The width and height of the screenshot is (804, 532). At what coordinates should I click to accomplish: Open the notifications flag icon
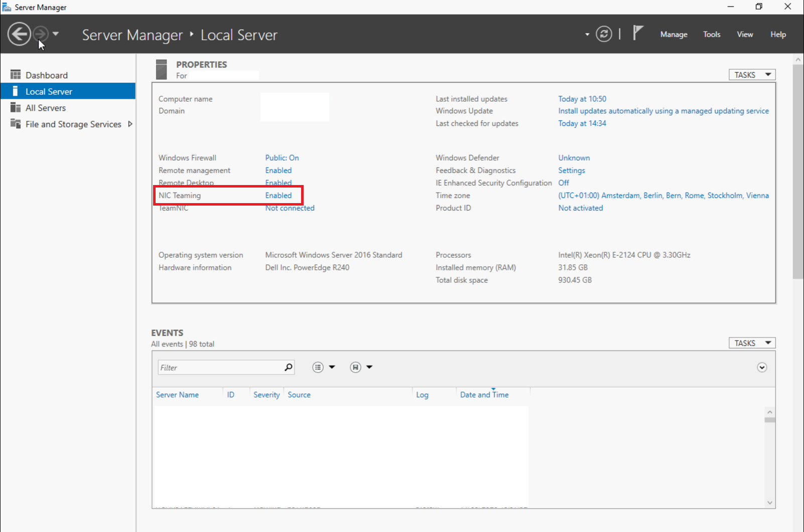pyautogui.click(x=638, y=33)
